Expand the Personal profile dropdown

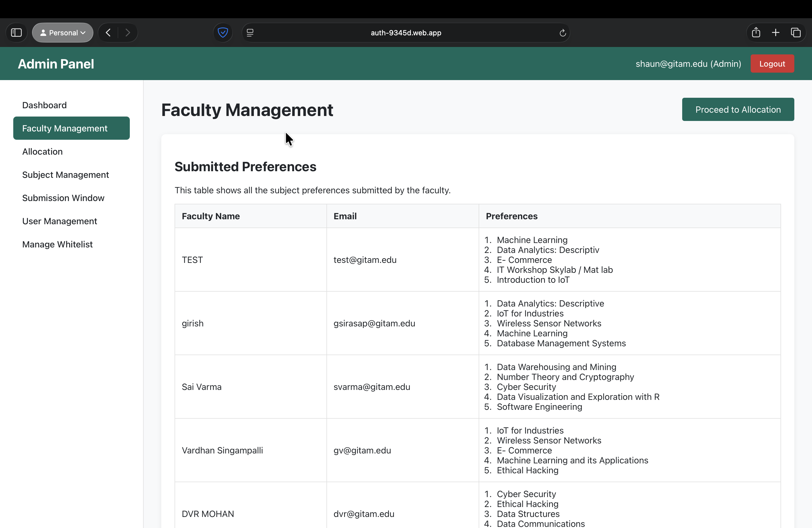pos(63,33)
